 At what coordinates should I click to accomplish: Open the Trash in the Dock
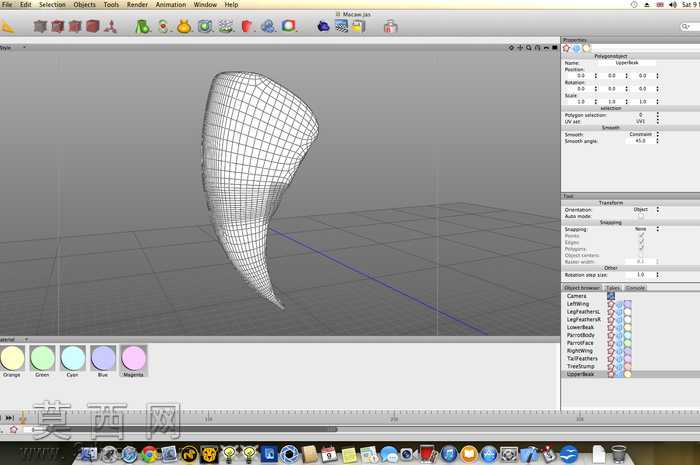pyautogui.click(x=619, y=454)
